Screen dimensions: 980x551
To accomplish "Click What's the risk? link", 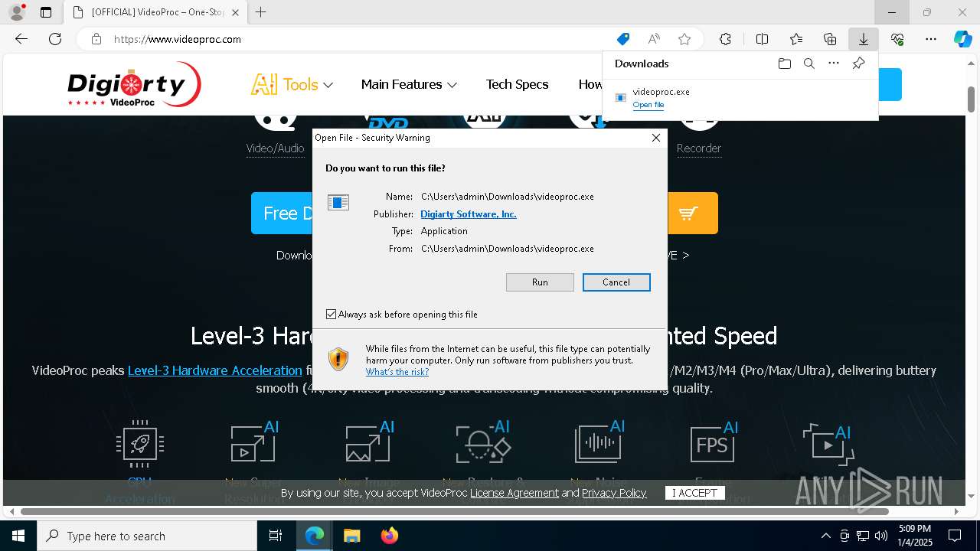I will point(397,372).
